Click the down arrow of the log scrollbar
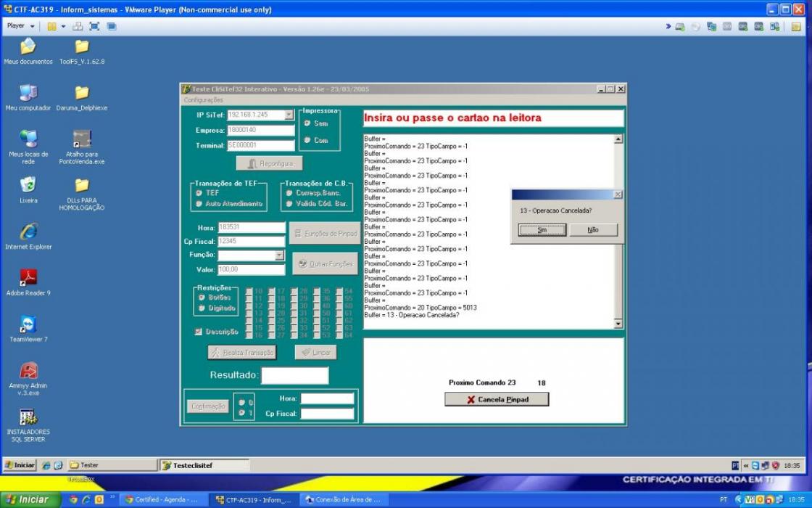 pyautogui.click(x=618, y=324)
